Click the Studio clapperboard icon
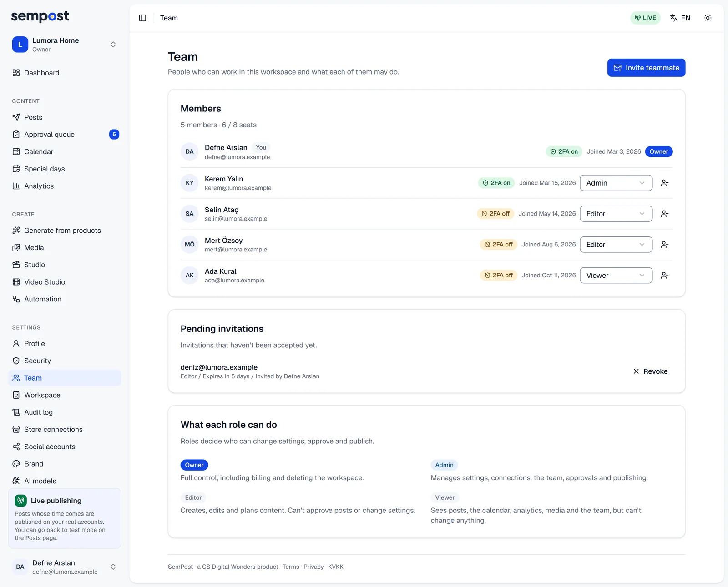Image resolution: width=728 pixels, height=587 pixels. point(16,265)
